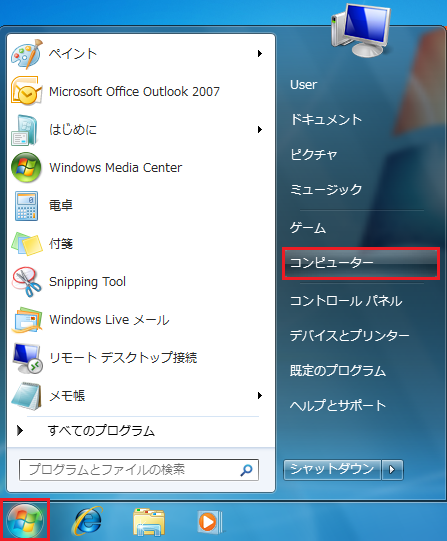Image resolution: width=447 pixels, height=541 pixels.
Task: Click the はじめに label text
Action: tap(73, 129)
